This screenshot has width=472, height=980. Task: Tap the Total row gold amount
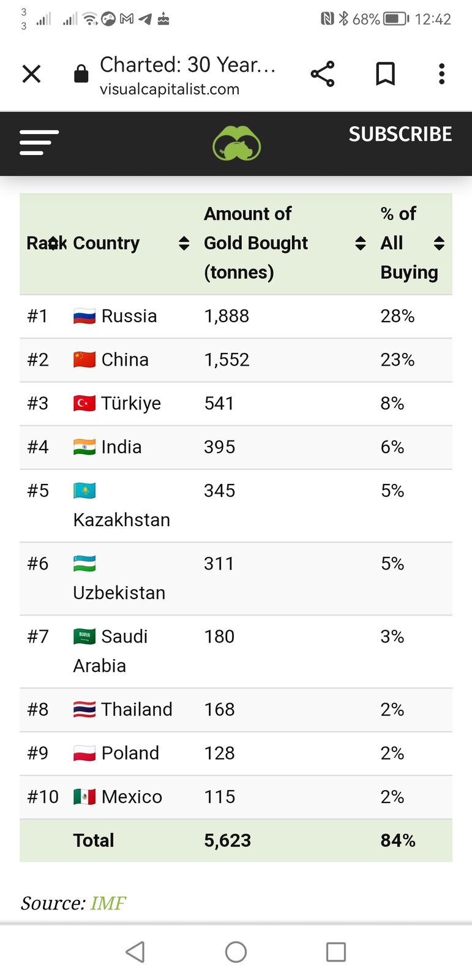[x=227, y=840]
